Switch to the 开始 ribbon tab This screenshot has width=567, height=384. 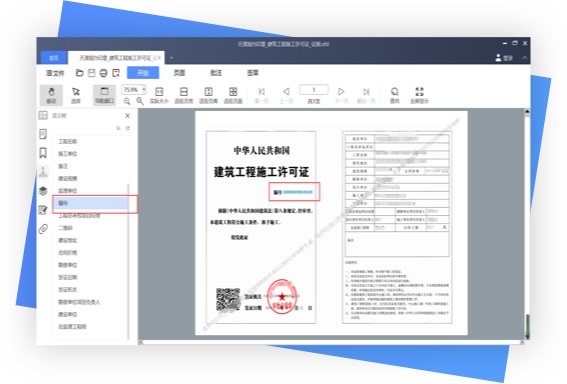143,73
